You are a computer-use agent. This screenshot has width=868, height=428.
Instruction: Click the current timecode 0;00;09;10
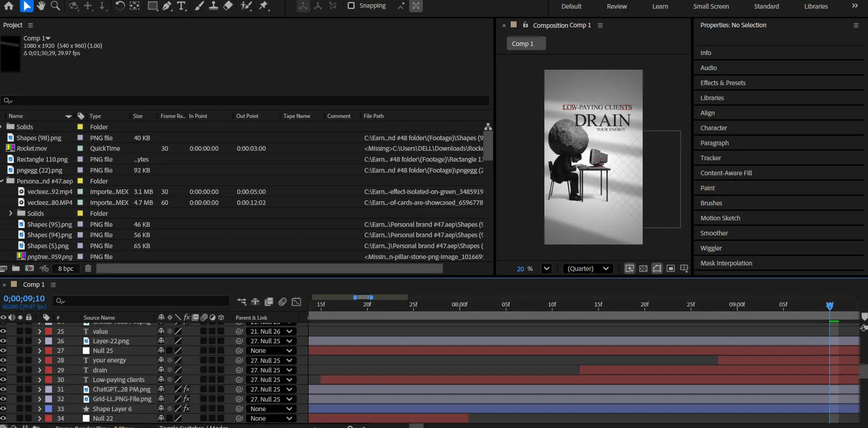[24, 299]
